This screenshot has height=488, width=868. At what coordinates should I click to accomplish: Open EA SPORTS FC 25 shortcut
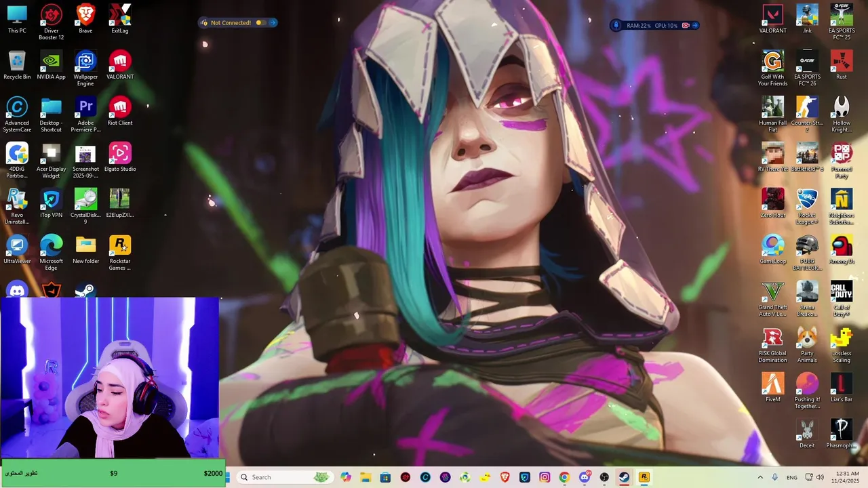842,22
